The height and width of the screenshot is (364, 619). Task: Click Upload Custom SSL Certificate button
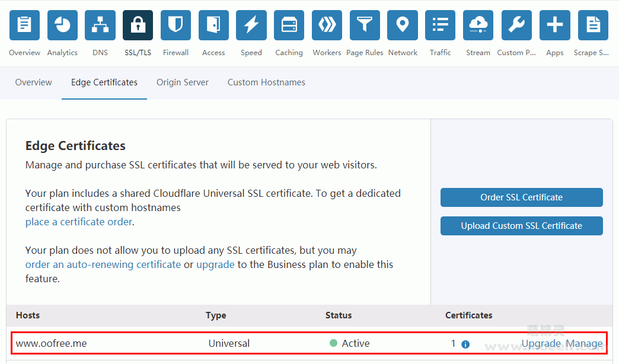[521, 226]
